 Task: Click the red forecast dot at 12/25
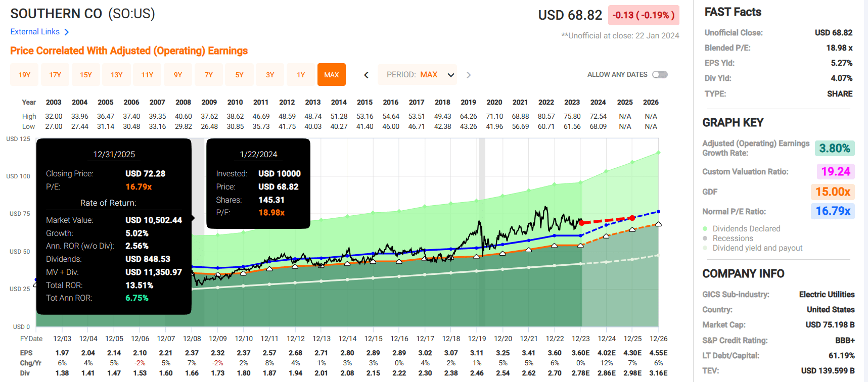[632, 218]
